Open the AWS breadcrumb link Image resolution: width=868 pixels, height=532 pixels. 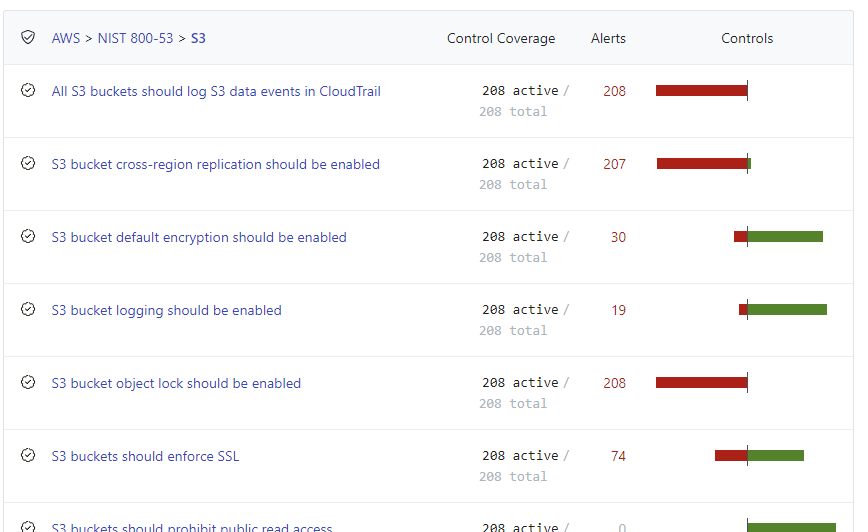click(x=66, y=38)
